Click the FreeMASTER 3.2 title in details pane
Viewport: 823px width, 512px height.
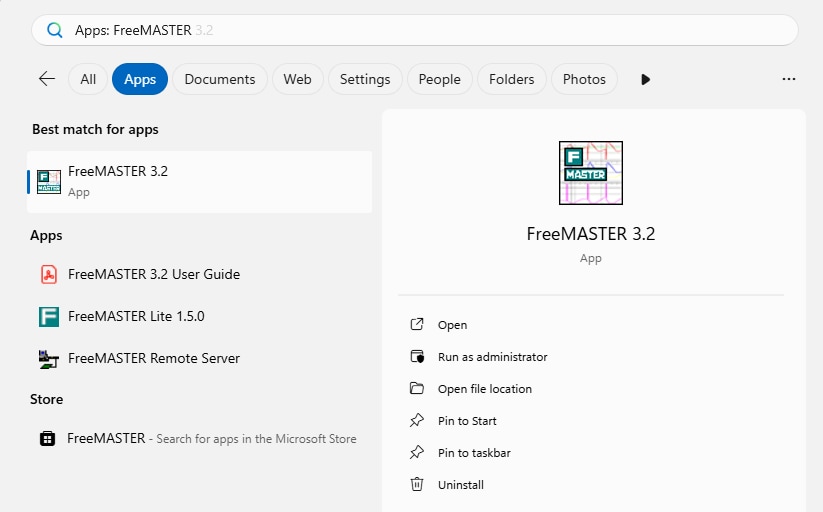pos(590,234)
